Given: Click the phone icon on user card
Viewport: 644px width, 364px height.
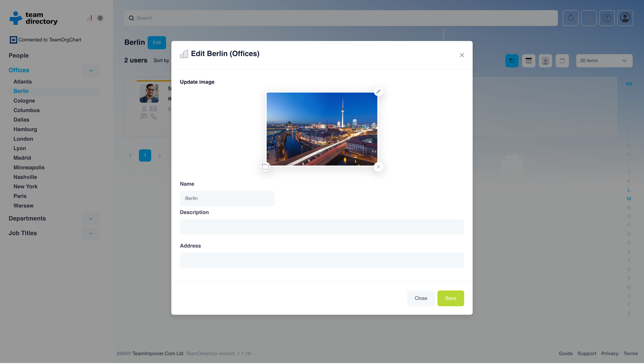Looking at the screenshot, I should coord(154,116).
